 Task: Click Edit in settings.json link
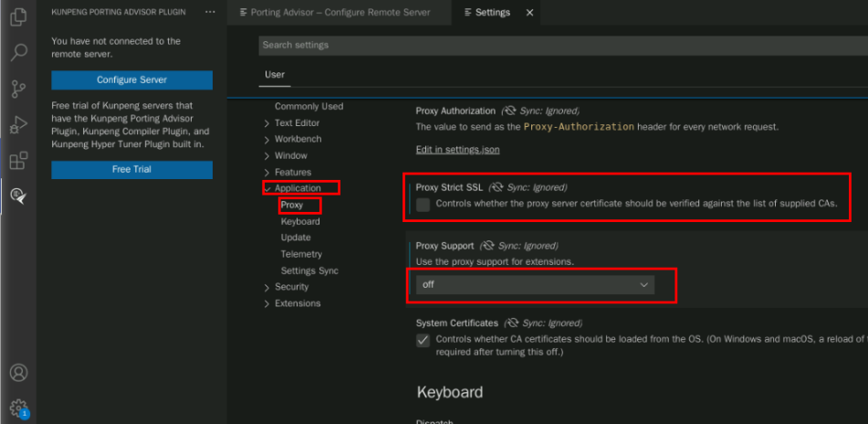pos(457,150)
